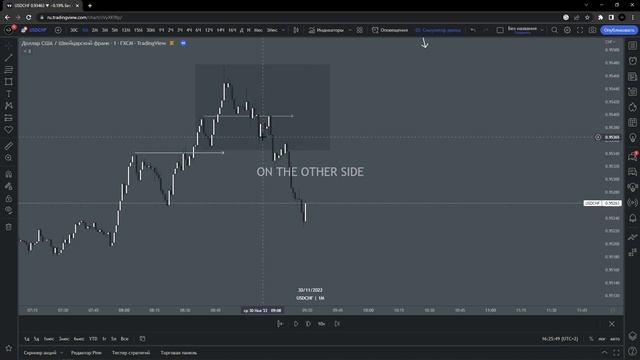Image resolution: width=640 pixels, height=360 pixels.
Task: Open the Редактор Pine tab
Action: click(86, 353)
